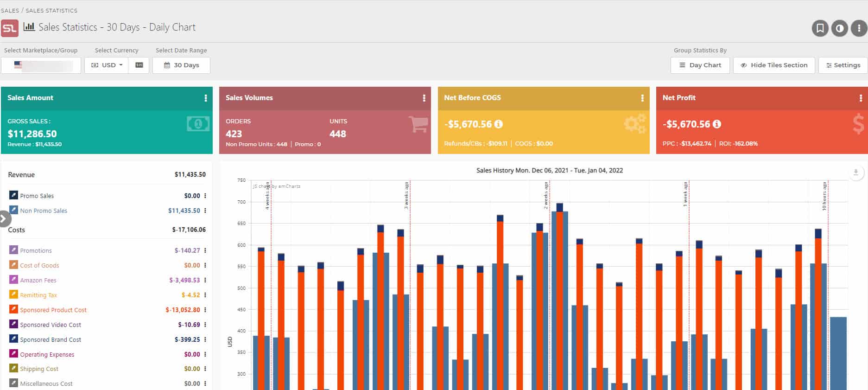Click the rightmost blue sales bar
The height and width of the screenshot is (390, 868).
(838, 353)
